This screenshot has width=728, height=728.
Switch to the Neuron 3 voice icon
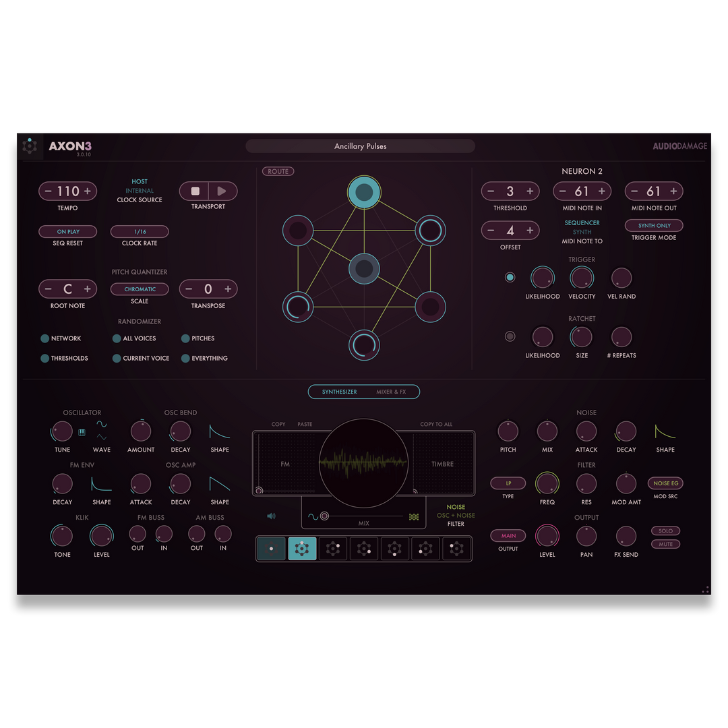pos(332,549)
